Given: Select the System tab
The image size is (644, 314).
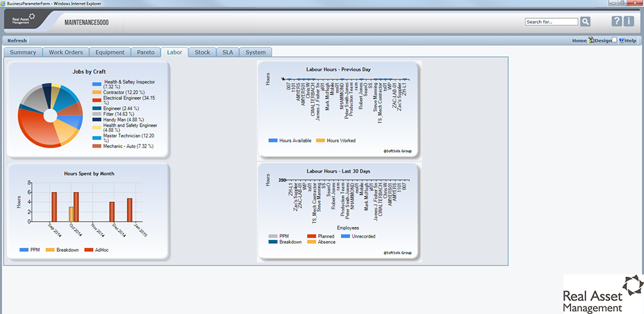Looking at the screenshot, I should 255,52.
